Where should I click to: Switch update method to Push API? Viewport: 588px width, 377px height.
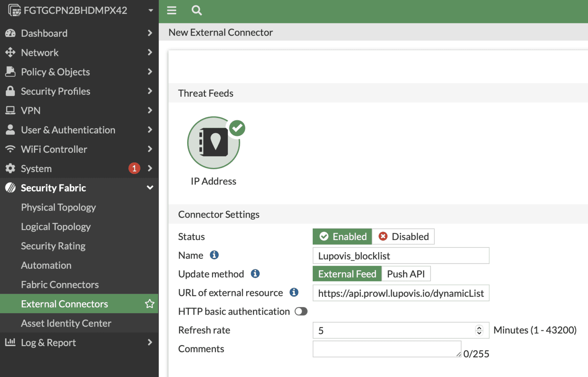pyautogui.click(x=406, y=274)
